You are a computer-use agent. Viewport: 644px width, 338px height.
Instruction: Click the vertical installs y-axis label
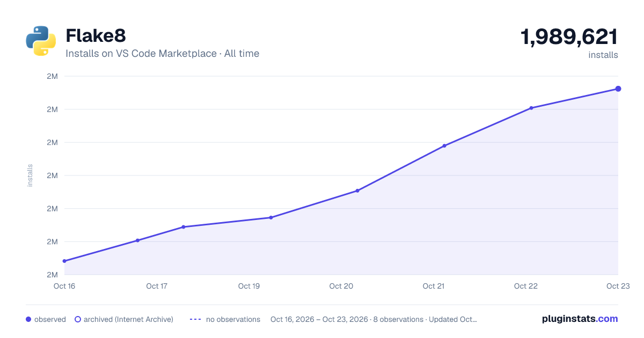[x=30, y=175]
